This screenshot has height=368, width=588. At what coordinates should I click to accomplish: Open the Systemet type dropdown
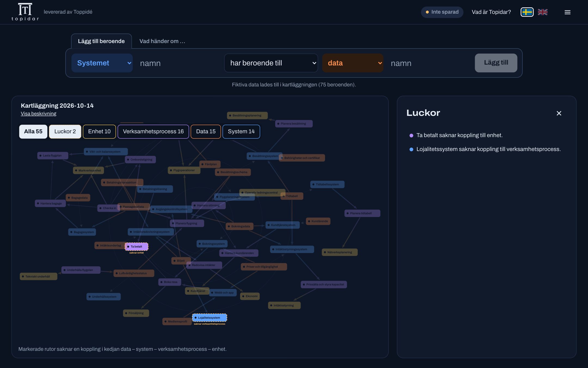(102, 63)
